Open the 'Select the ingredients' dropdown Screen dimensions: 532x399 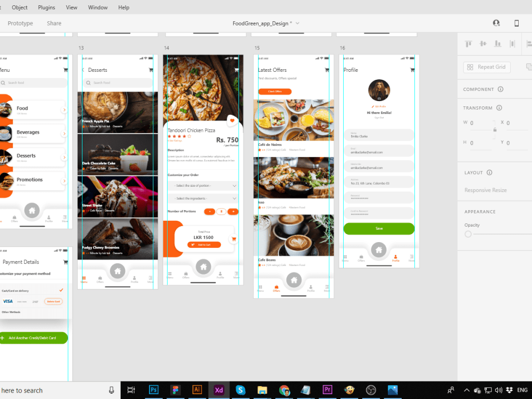click(x=203, y=198)
